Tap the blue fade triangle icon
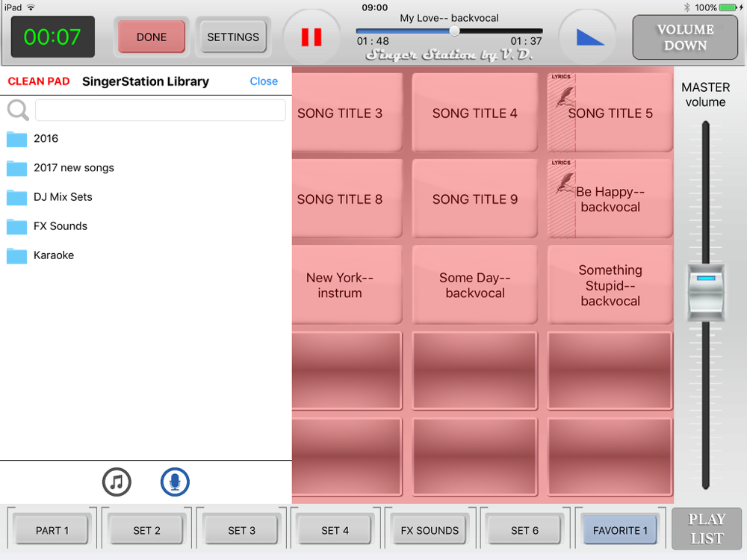The height and width of the screenshot is (560, 747). [x=590, y=37]
